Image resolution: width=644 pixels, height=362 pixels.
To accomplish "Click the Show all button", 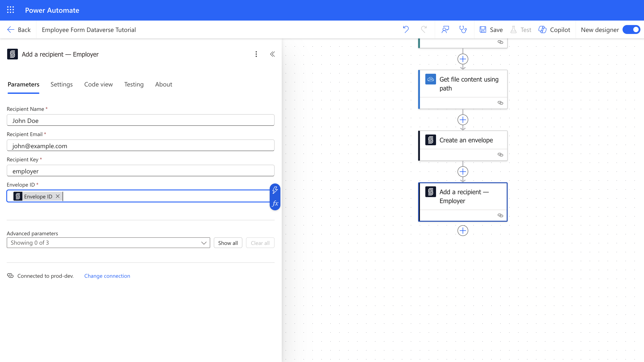I will click(x=228, y=243).
